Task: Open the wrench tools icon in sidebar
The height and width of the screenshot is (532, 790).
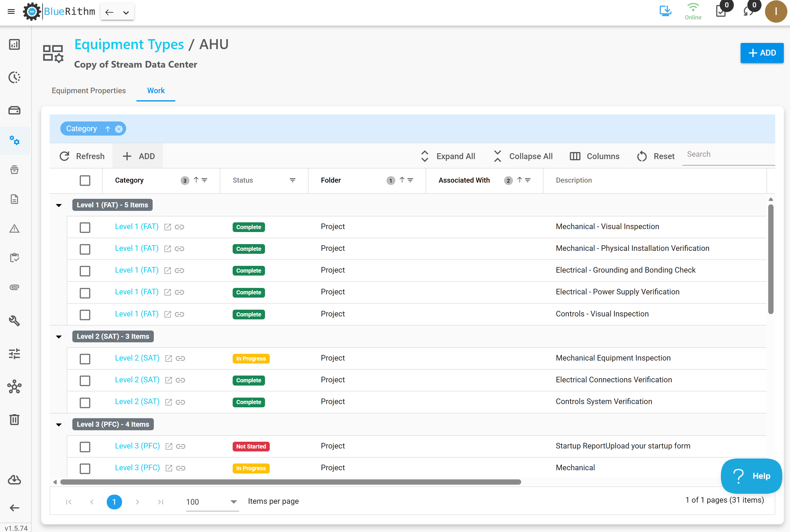Action: (14, 321)
